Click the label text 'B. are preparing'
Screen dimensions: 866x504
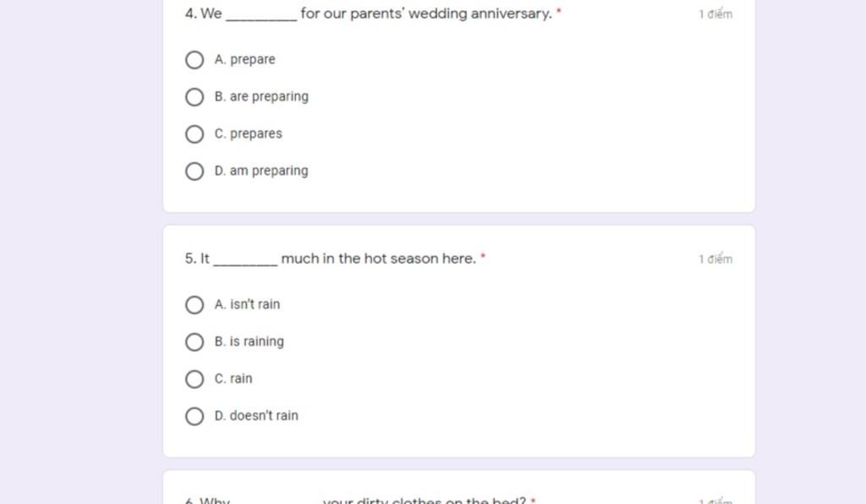click(261, 96)
